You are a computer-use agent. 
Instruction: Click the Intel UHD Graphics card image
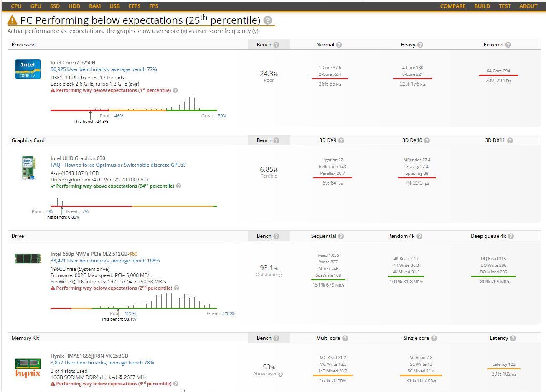tap(28, 168)
